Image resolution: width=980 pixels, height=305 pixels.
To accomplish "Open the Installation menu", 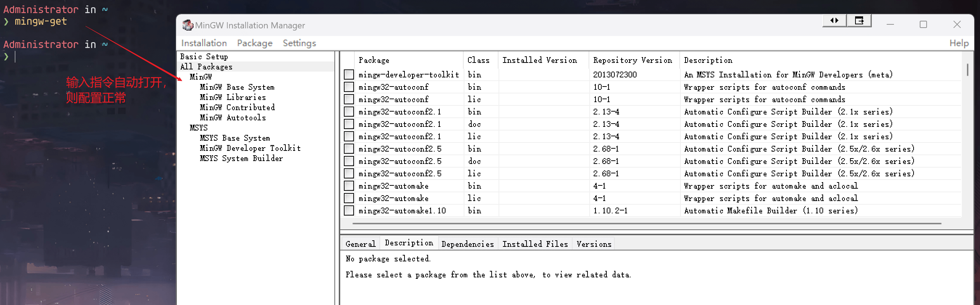I will pyautogui.click(x=204, y=43).
